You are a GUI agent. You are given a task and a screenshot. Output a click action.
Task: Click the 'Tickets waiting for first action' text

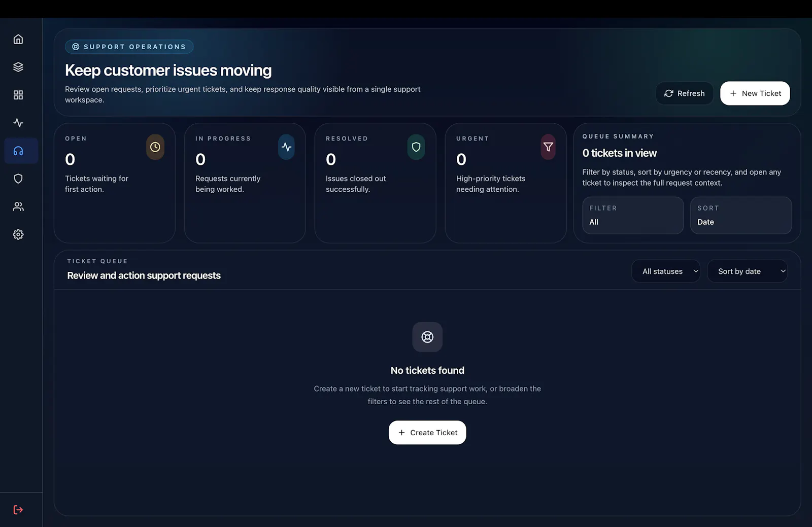point(96,184)
